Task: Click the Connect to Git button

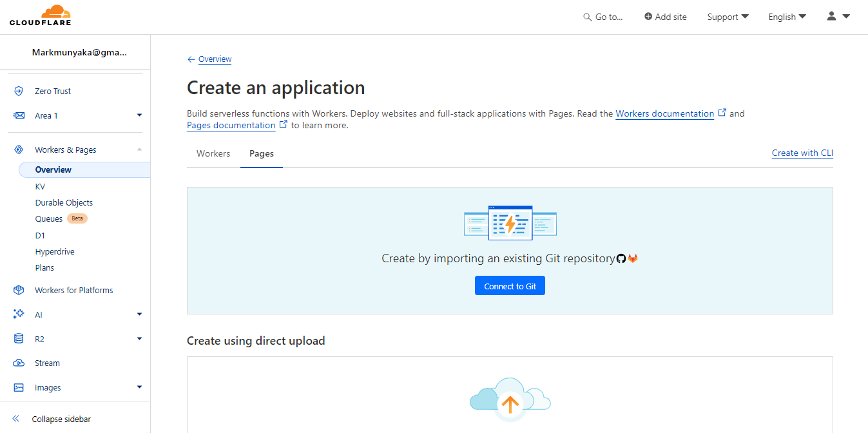Action: pos(510,285)
